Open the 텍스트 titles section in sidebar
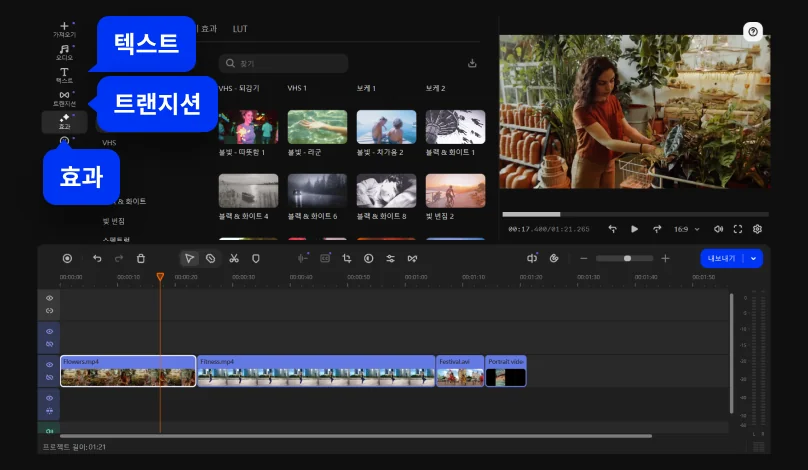The width and height of the screenshot is (808, 470). point(64,75)
